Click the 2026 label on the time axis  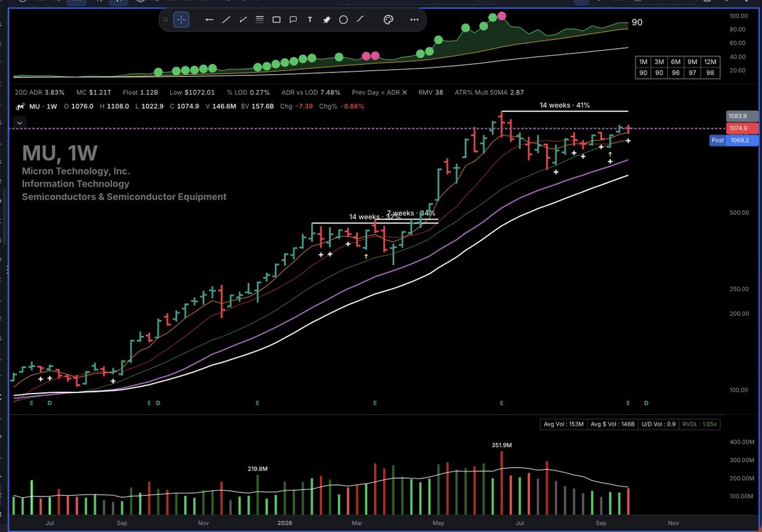point(283,523)
